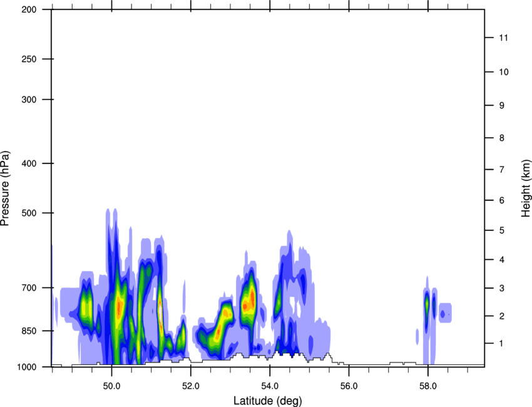Click the 5 km height label

501,230
